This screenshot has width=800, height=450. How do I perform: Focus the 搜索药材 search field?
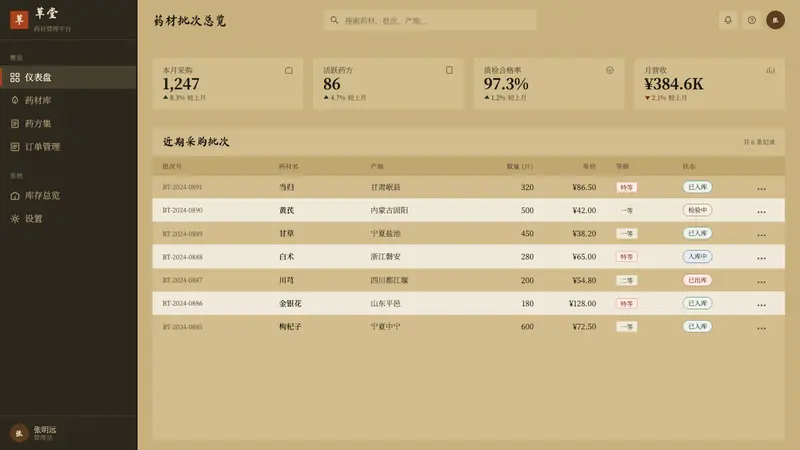pos(430,20)
